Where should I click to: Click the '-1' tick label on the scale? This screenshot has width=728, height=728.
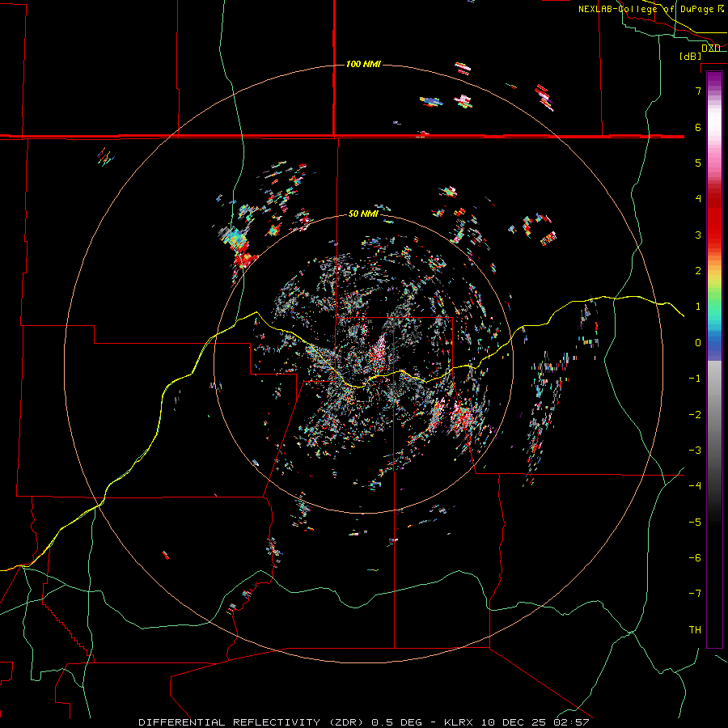click(x=695, y=379)
